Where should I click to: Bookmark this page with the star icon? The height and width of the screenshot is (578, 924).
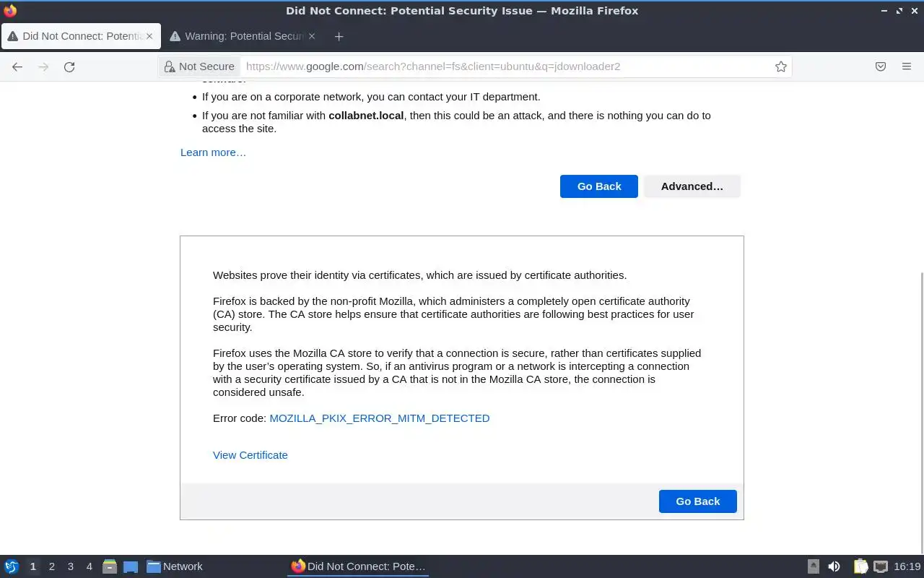[x=780, y=66]
